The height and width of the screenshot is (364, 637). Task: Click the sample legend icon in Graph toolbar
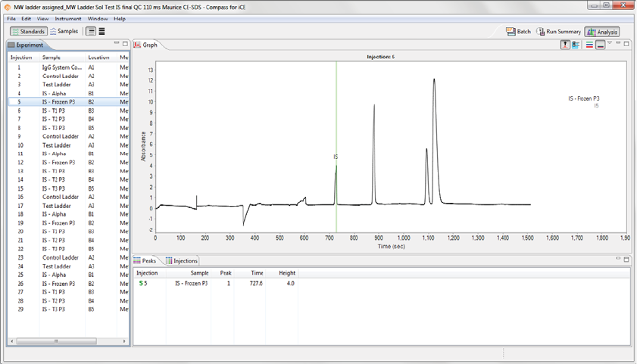tap(576, 45)
